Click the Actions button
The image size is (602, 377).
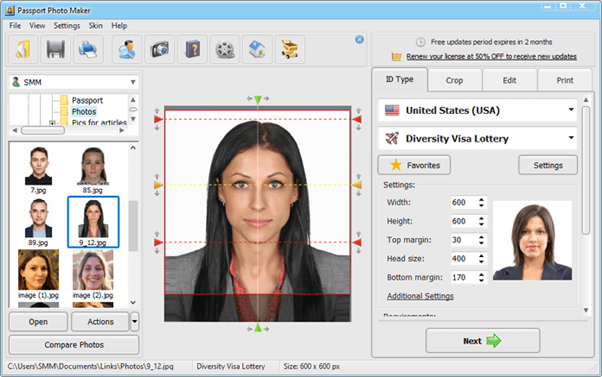point(100,321)
